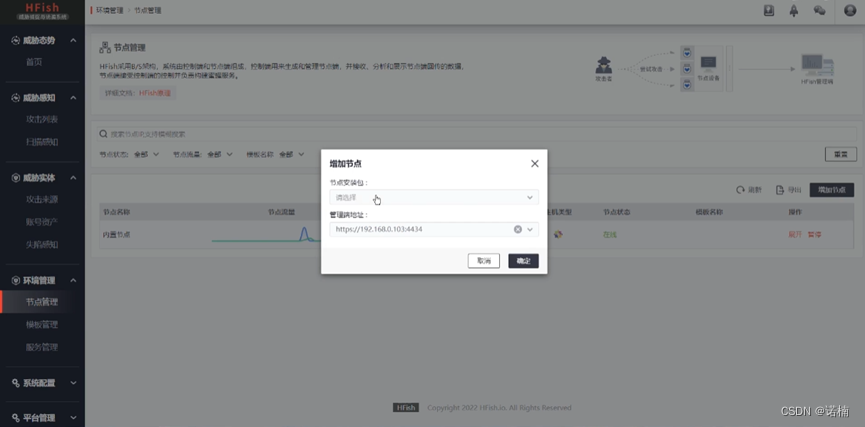Click the 节点状态 column header

(617, 212)
